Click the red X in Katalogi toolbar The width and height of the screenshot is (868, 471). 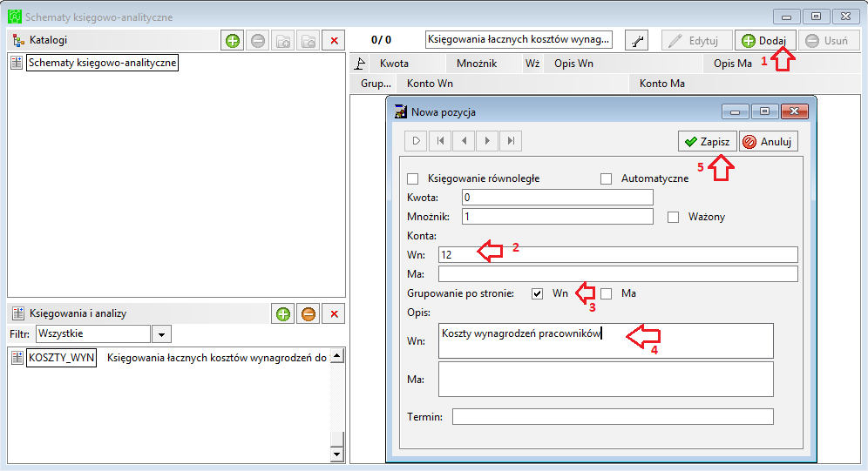click(x=334, y=40)
